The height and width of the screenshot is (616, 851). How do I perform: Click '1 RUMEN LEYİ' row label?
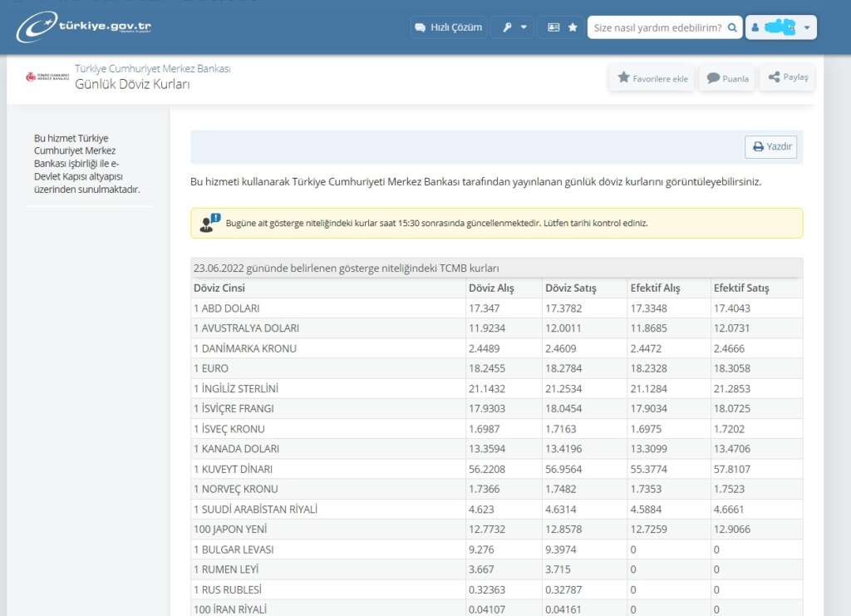(x=226, y=569)
